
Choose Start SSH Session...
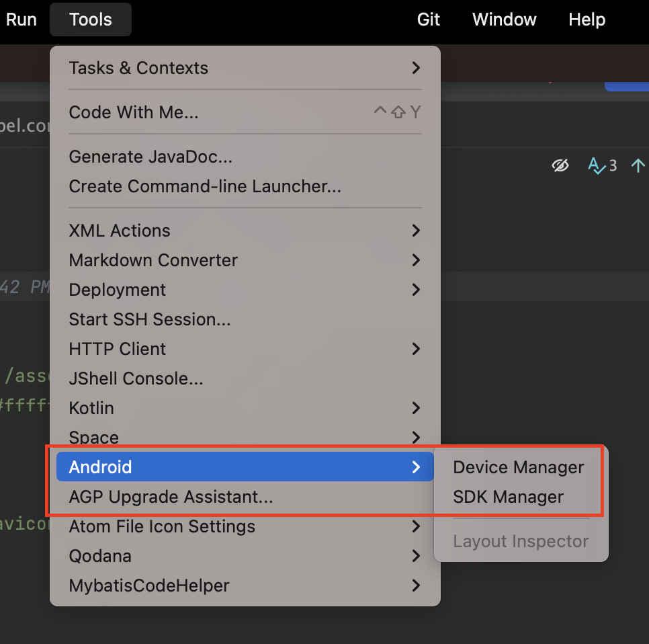click(245, 319)
